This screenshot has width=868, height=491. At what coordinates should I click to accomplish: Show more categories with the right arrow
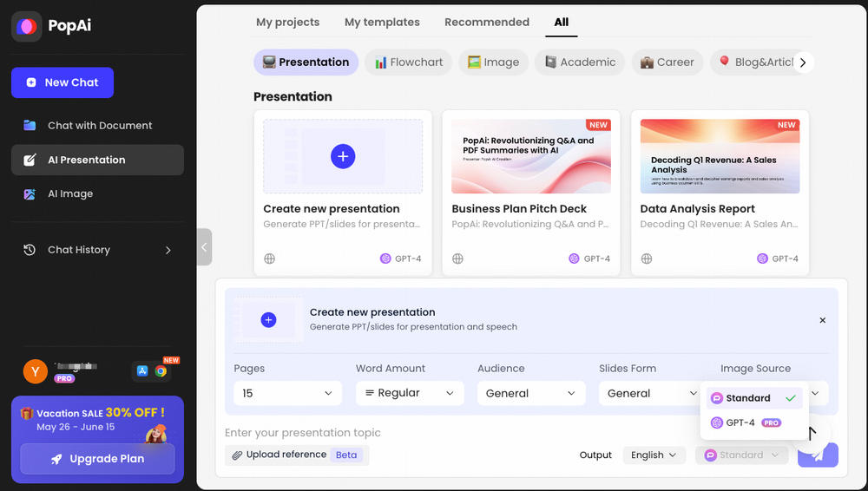(x=803, y=62)
